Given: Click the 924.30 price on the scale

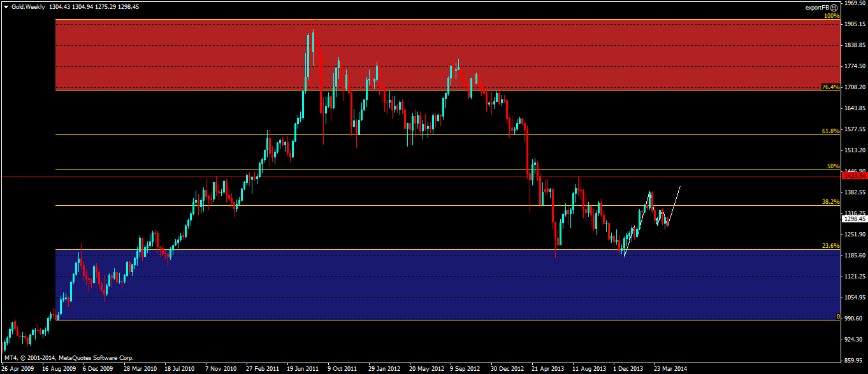Looking at the screenshot, I should pyautogui.click(x=854, y=339).
